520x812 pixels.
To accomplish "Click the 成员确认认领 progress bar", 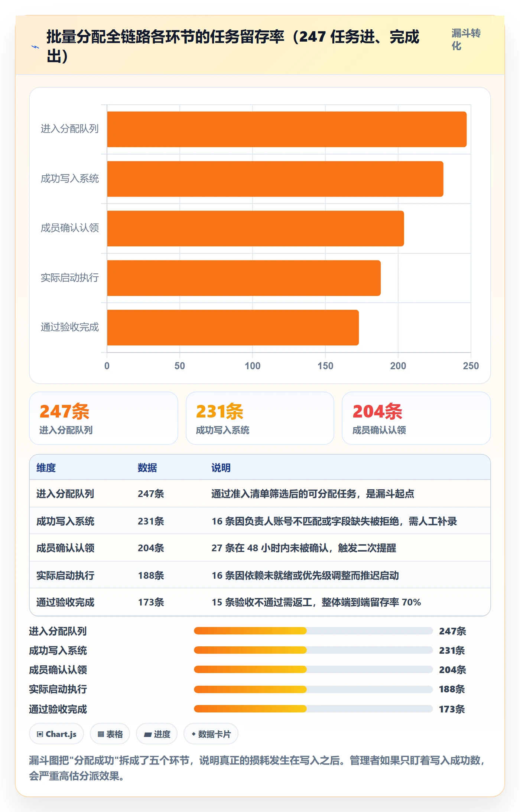I will coord(313,669).
